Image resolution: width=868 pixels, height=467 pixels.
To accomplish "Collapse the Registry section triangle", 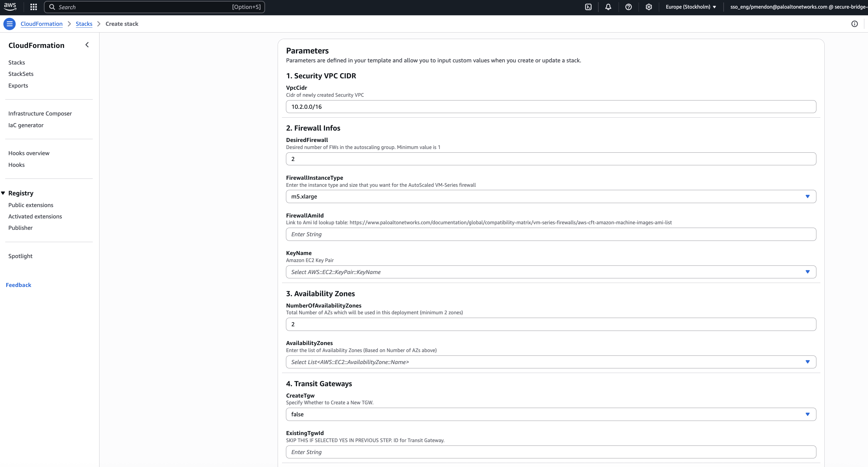I will [x=3, y=193].
